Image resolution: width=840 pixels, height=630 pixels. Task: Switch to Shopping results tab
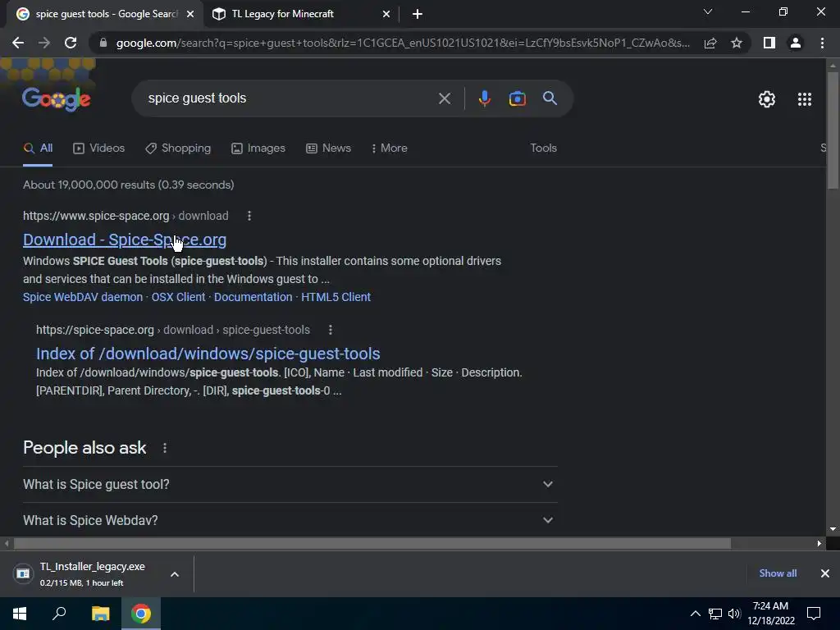pos(178,148)
